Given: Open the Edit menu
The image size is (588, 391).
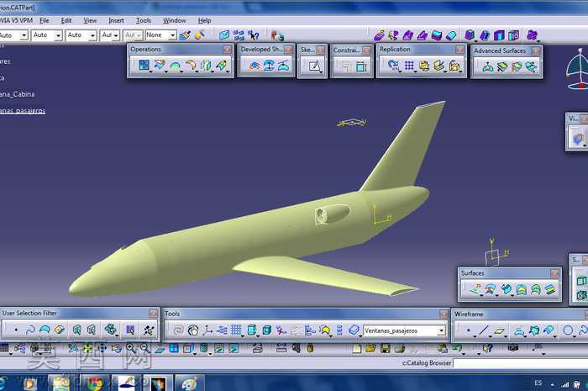Looking at the screenshot, I should pyautogui.click(x=66, y=21).
